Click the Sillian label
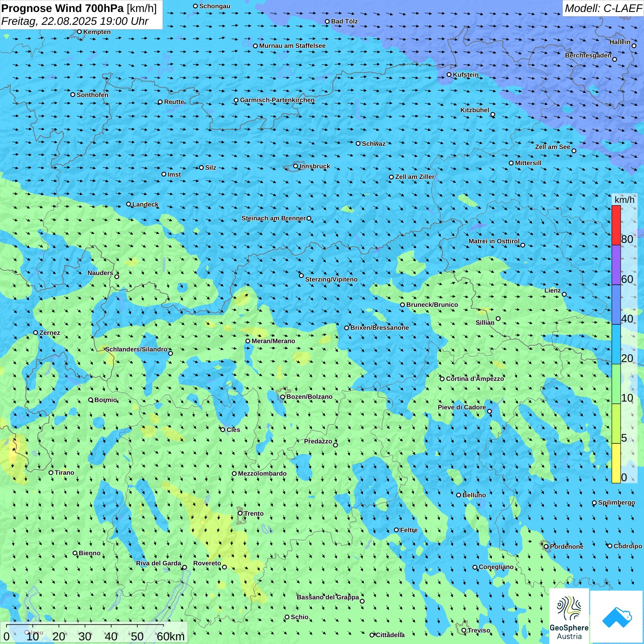 pyautogui.click(x=485, y=322)
